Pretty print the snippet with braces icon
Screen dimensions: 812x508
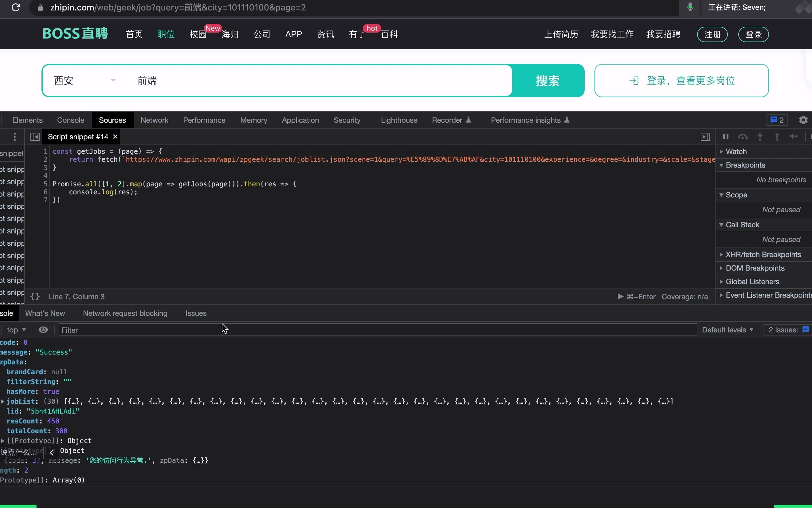(35, 296)
